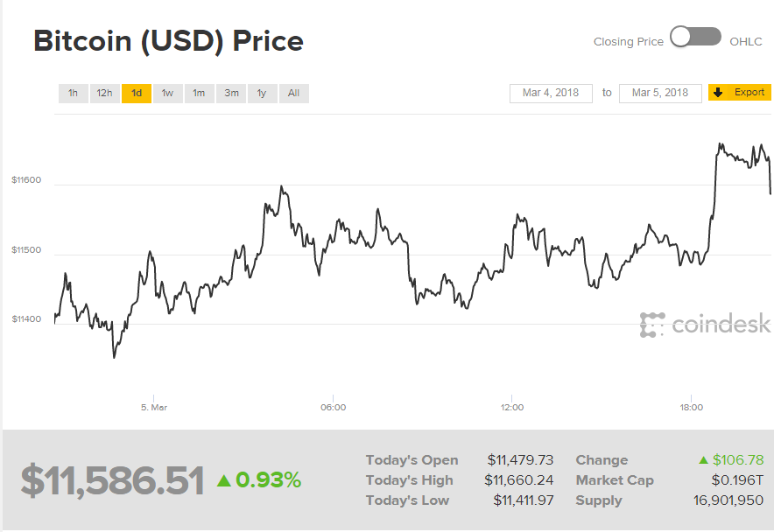Click the end date field Mar 5, 2018

[x=660, y=93]
